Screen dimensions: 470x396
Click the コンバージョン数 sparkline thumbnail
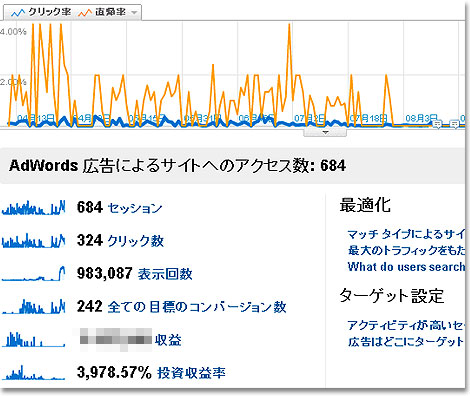tap(33, 306)
